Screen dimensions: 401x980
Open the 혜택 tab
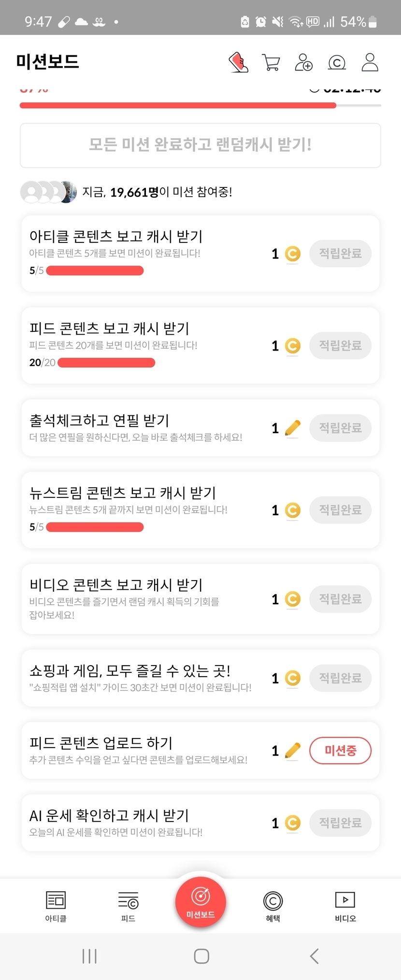tap(273, 905)
